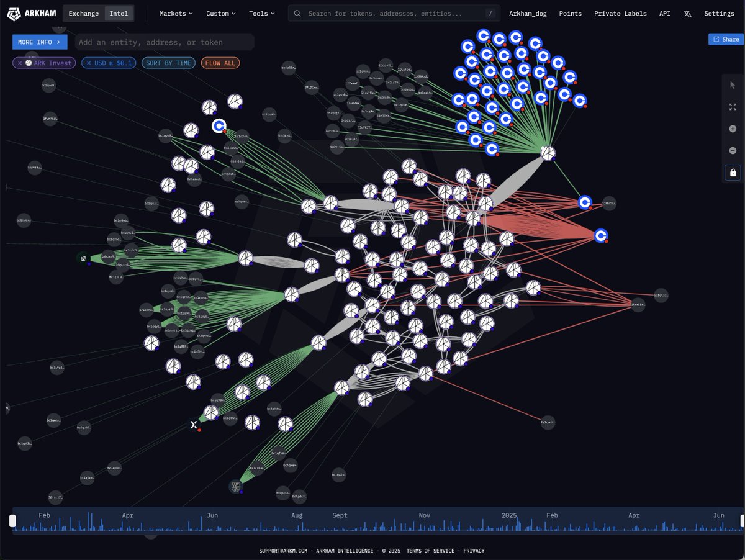The image size is (745, 560).
Task: Expand the MORE INFO panel
Action: point(40,42)
